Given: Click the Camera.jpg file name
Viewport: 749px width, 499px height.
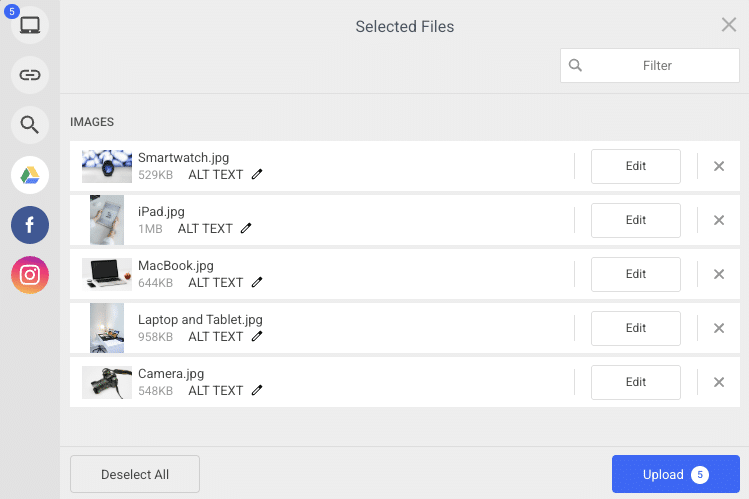Looking at the screenshot, I should [171, 373].
